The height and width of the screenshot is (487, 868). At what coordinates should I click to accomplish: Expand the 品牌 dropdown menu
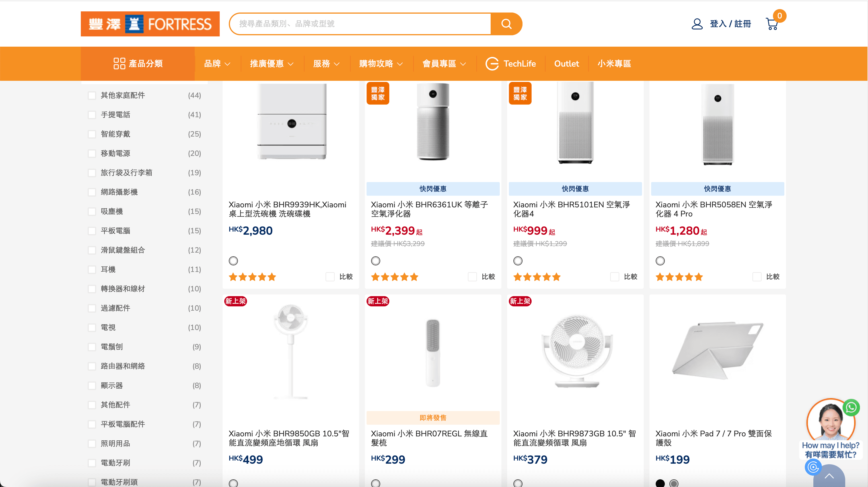pos(217,64)
